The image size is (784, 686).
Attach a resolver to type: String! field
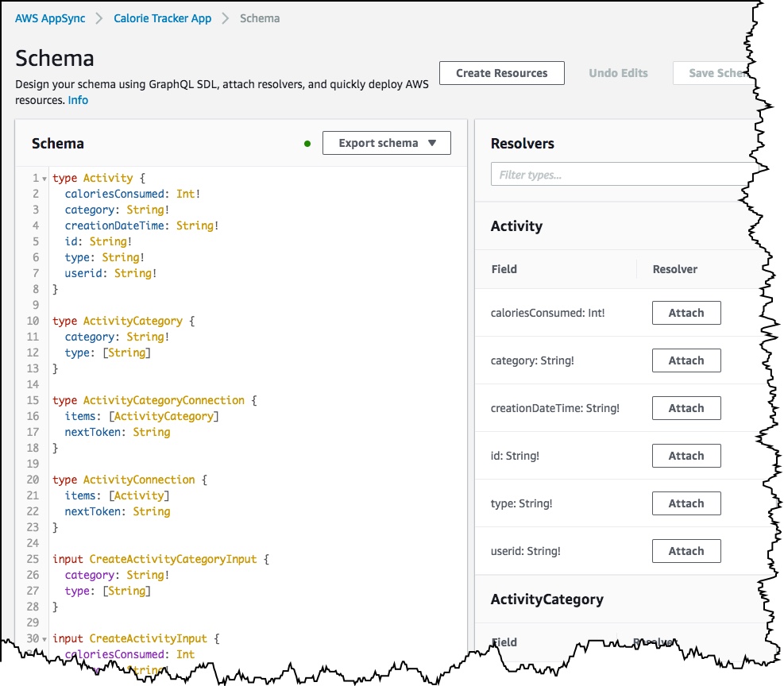[686, 503]
